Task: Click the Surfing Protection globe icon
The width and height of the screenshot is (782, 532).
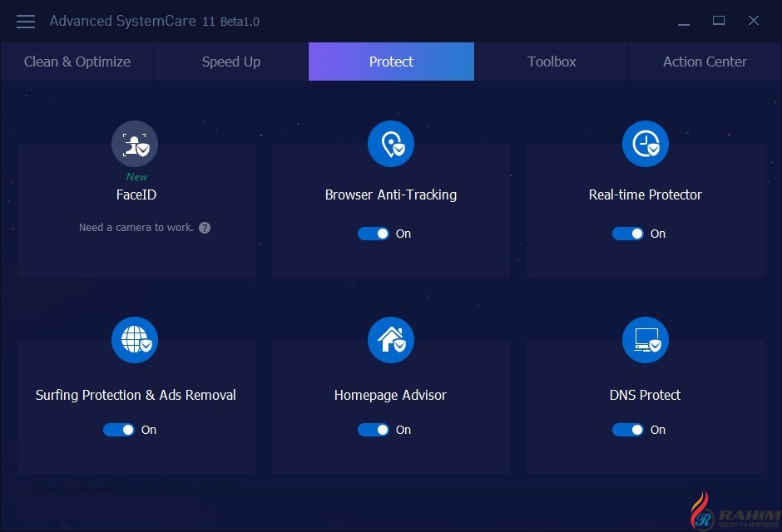Action: click(135, 340)
